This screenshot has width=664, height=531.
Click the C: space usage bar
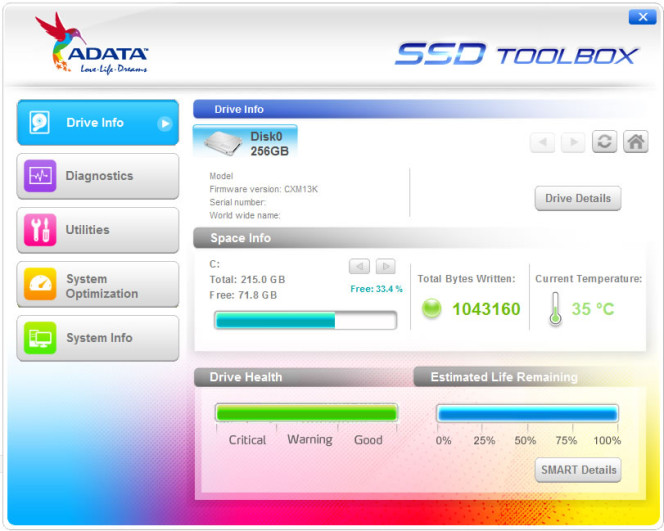[x=305, y=320]
